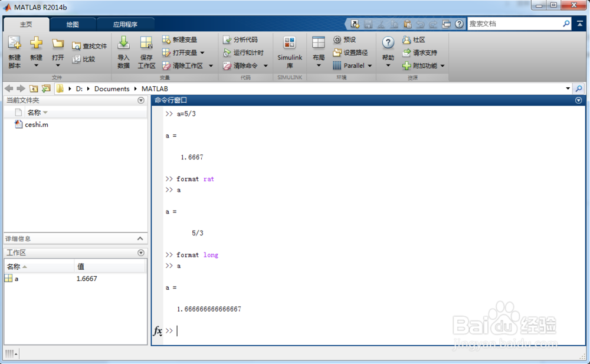This screenshot has height=364, width=590.
Task: Open Community (社区)
Action: (x=414, y=40)
